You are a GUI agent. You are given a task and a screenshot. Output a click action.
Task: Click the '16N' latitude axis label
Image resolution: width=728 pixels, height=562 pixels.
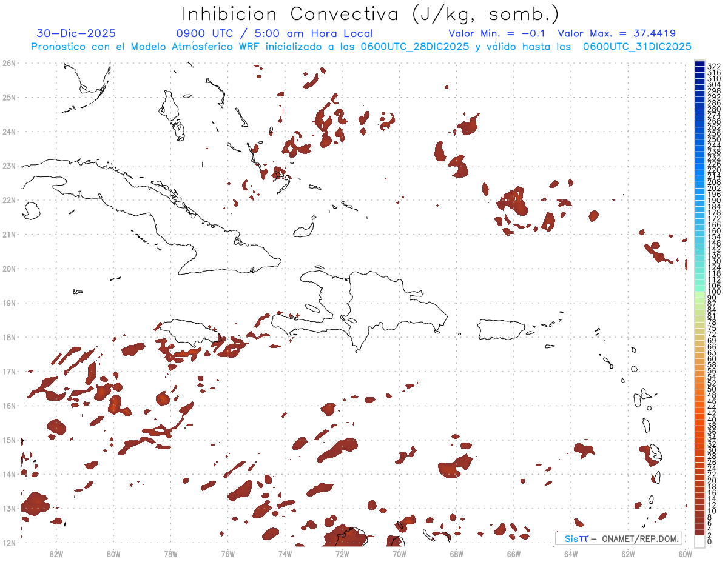[x=9, y=406]
